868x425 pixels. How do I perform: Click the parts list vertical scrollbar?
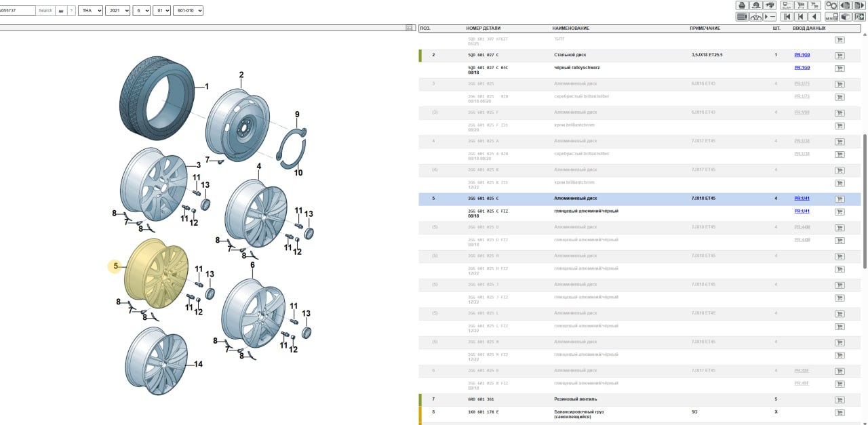point(865,200)
